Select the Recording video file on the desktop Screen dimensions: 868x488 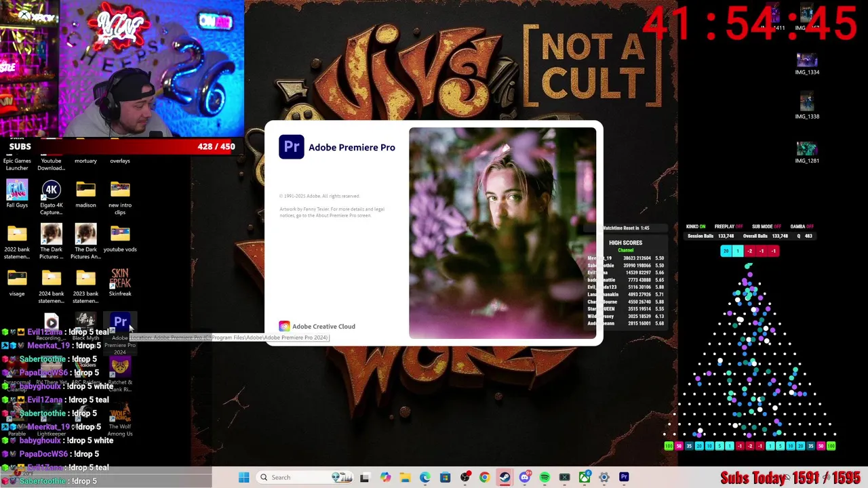coord(52,326)
